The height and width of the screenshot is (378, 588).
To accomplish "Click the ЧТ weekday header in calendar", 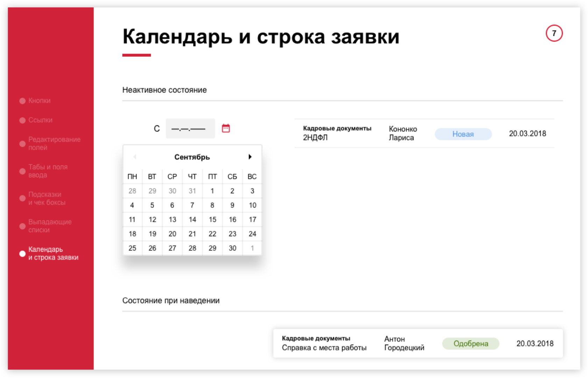I will click(192, 177).
